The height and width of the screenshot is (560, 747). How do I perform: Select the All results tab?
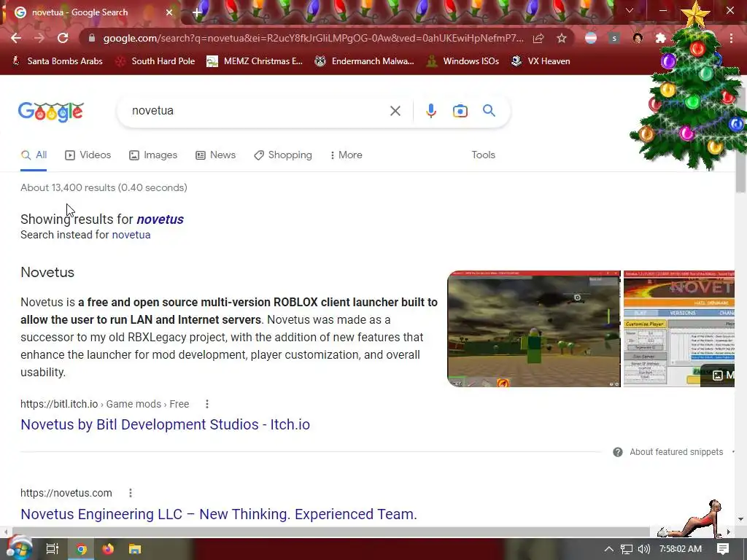(34, 155)
